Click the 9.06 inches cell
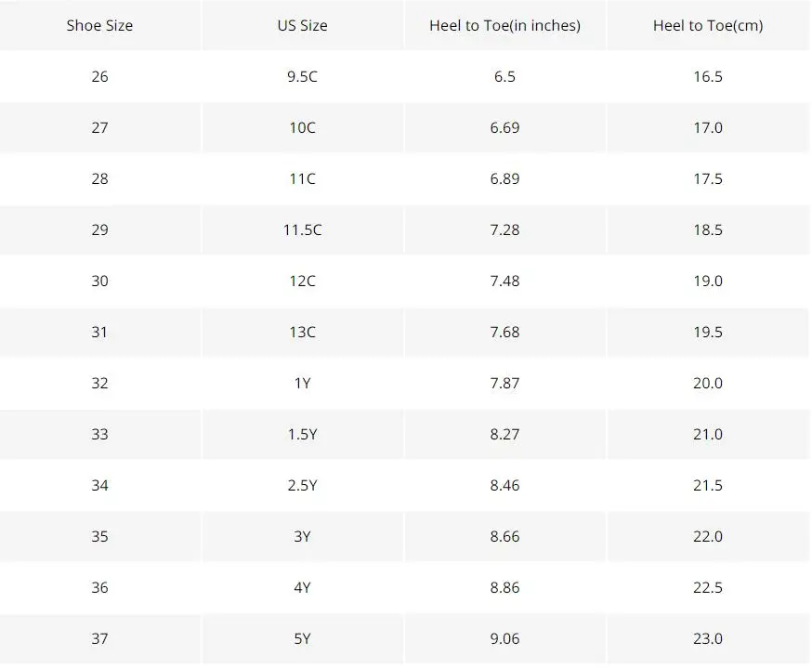 (504, 638)
